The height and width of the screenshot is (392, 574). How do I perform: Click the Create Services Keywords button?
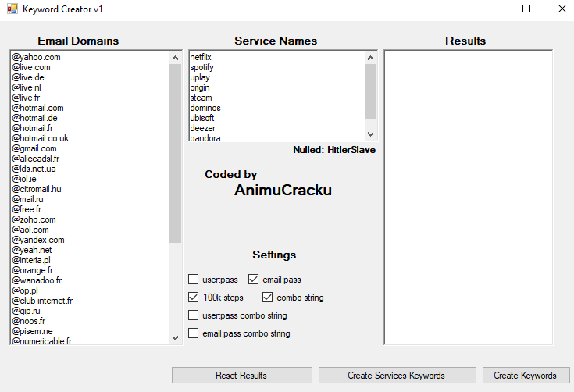click(x=396, y=376)
